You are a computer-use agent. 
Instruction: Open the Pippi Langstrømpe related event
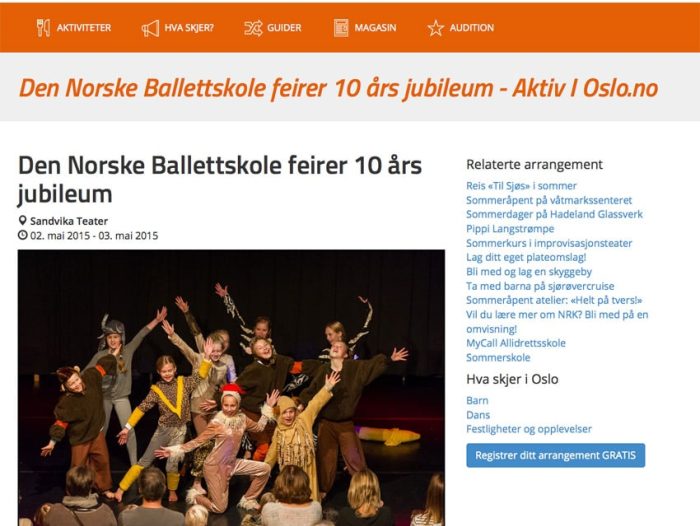click(510, 229)
